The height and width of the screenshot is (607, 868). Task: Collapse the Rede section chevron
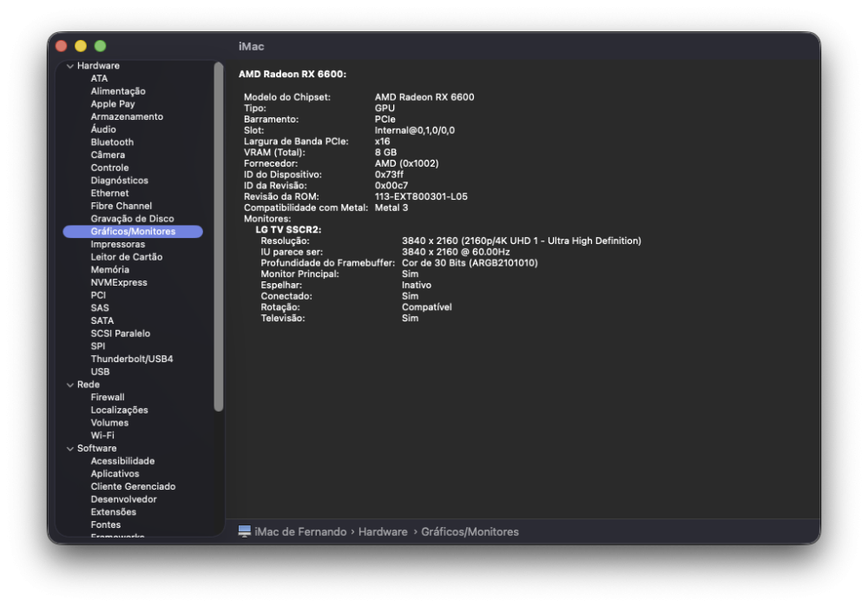(69, 385)
